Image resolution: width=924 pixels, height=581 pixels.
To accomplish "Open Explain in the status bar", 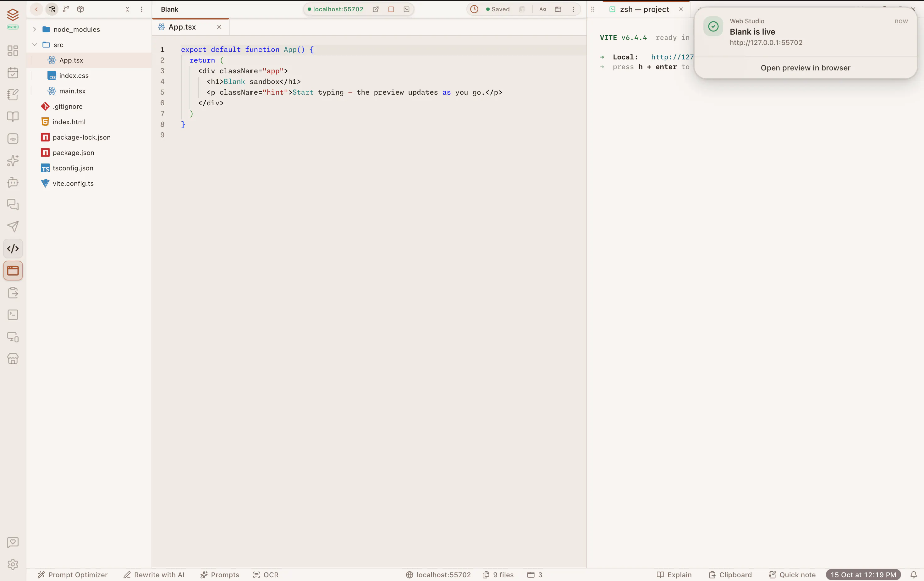I will point(674,574).
